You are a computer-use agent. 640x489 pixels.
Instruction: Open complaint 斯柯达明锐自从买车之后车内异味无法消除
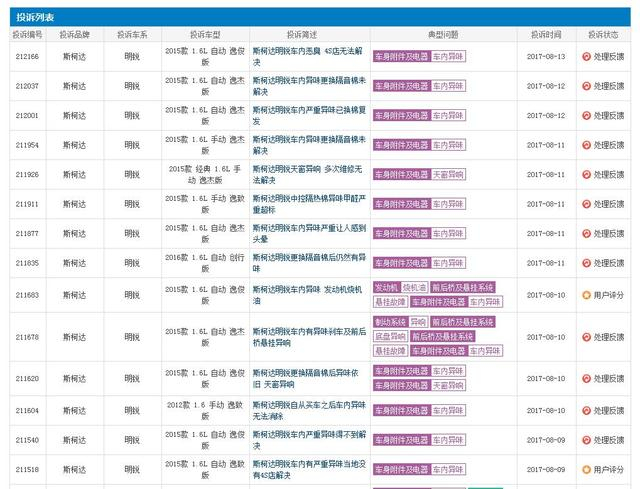(309, 411)
